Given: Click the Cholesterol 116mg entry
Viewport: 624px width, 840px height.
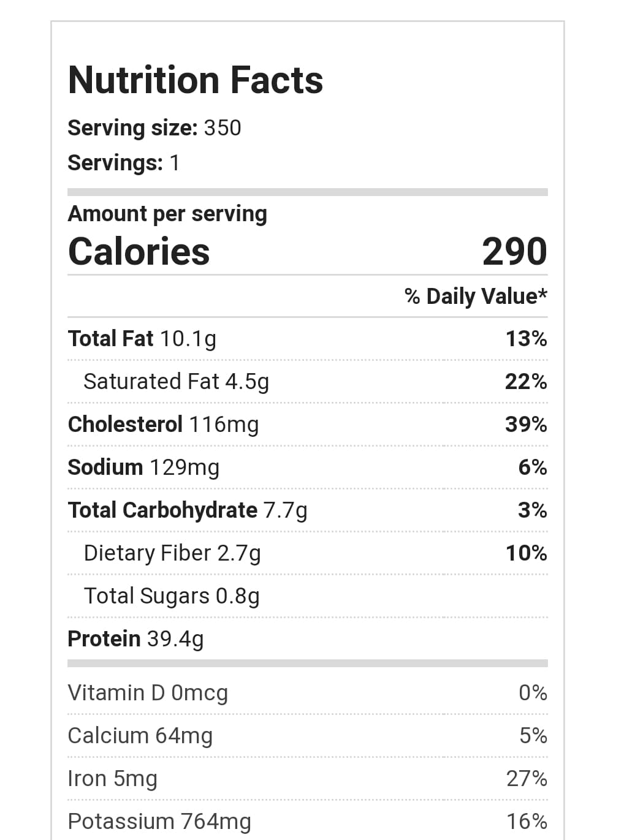Looking at the screenshot, I should point(163,424).
